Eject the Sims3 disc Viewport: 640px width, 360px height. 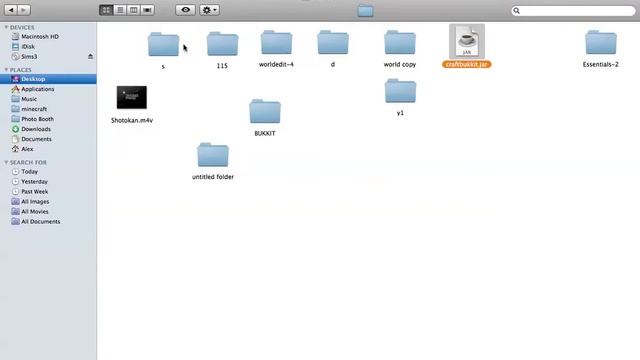click(x=90, y=56)
